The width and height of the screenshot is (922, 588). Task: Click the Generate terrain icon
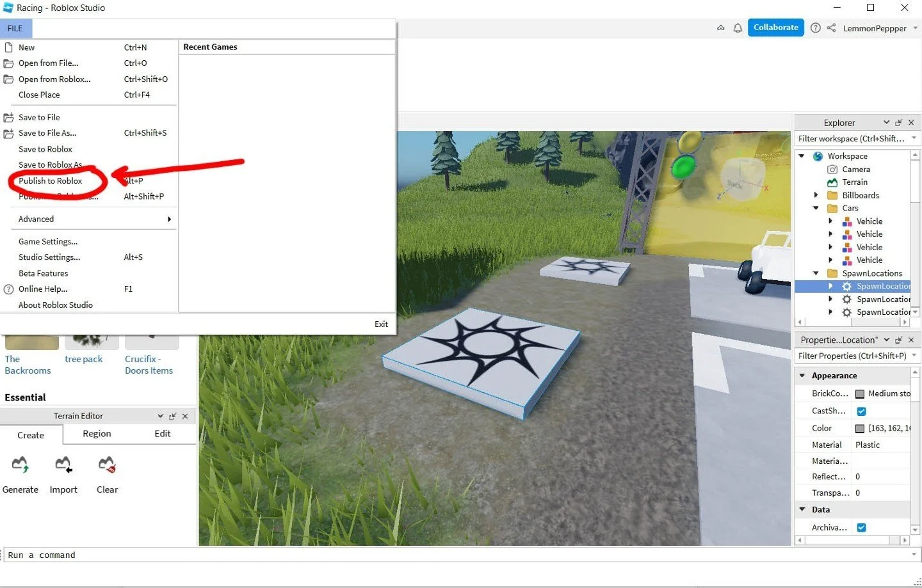pyautogui.click(x=20, y=465)
